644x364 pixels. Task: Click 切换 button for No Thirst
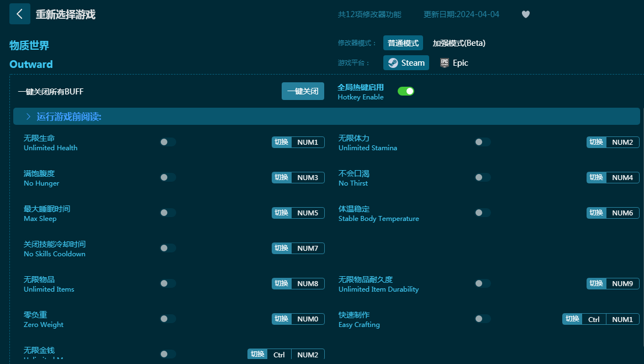point(596,177)
